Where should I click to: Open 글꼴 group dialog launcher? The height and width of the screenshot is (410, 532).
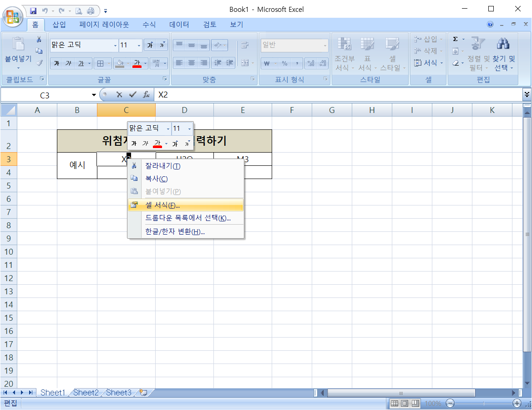point(165,79)
